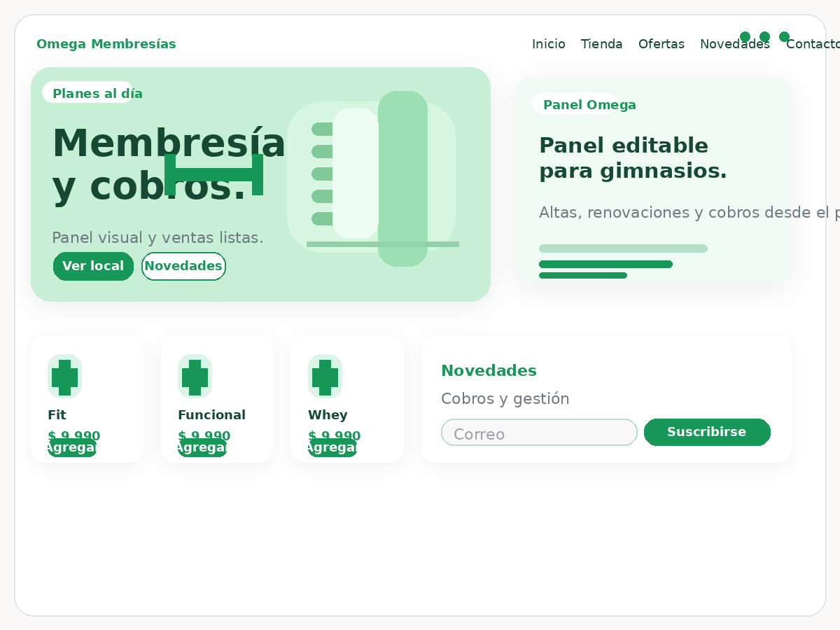Click the Omega Membresías logo text
Image resolution: width=840 pixels, height=630 pixels.
106,43
